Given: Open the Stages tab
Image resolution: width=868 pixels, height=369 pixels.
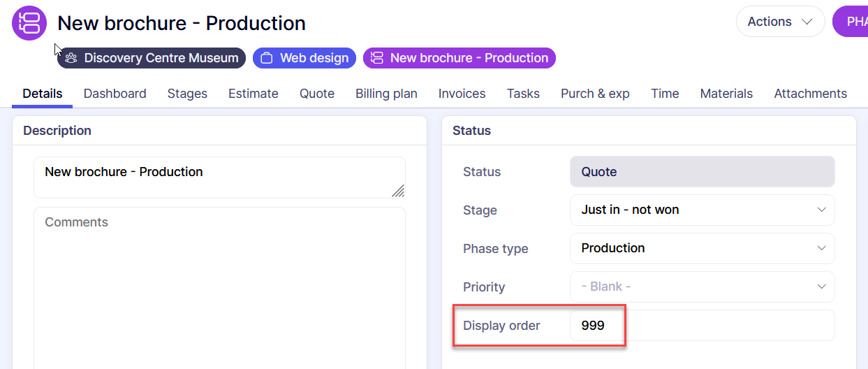Looking at the screenshot, I should pyautogui.click(x=187, y=94).
